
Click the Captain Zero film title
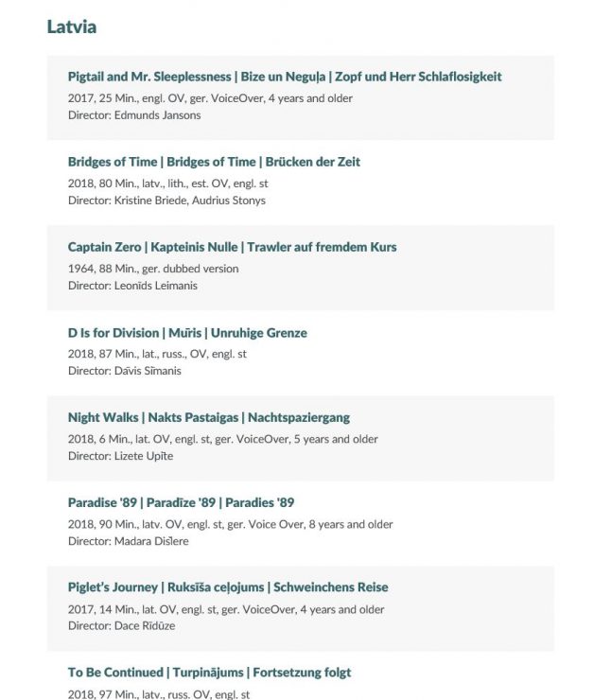pos(232,247)
